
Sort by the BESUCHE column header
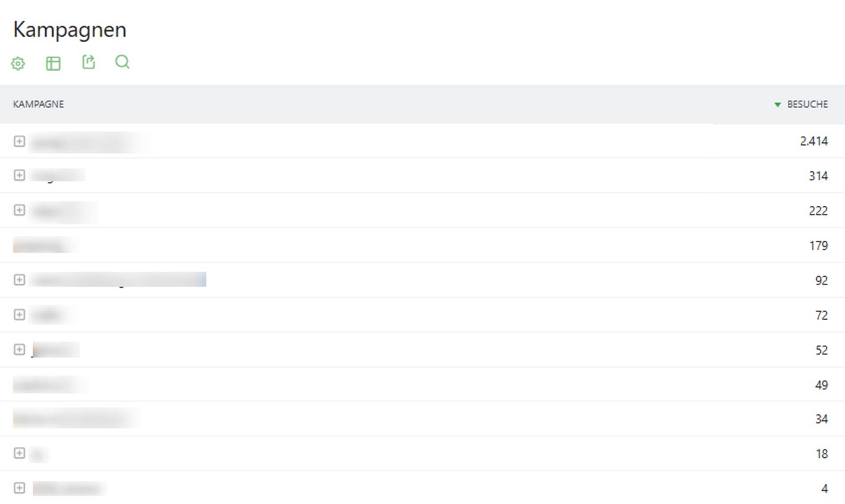(x=807, y=104)
